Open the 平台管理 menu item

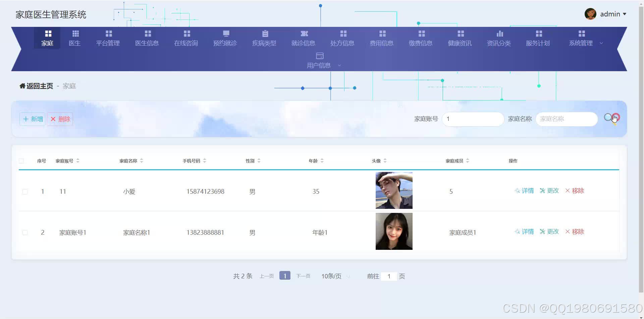(108, 38)
